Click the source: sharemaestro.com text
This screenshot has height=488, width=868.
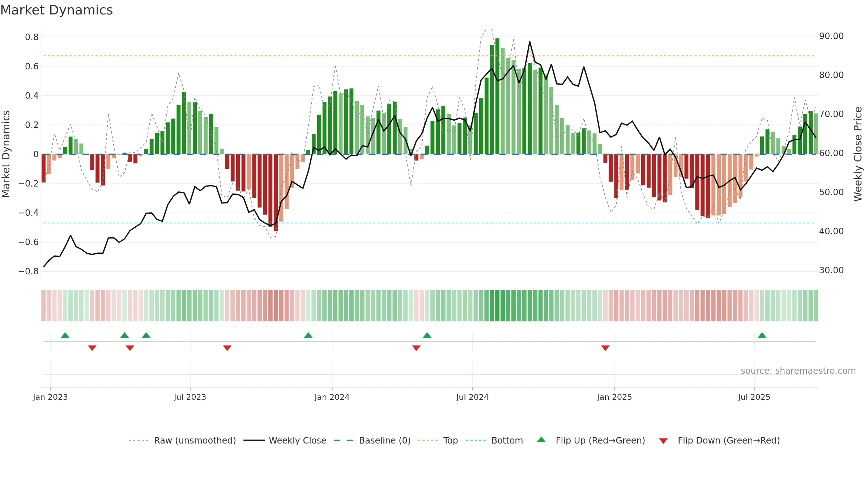pyautogui.click(x=798, y=371)
